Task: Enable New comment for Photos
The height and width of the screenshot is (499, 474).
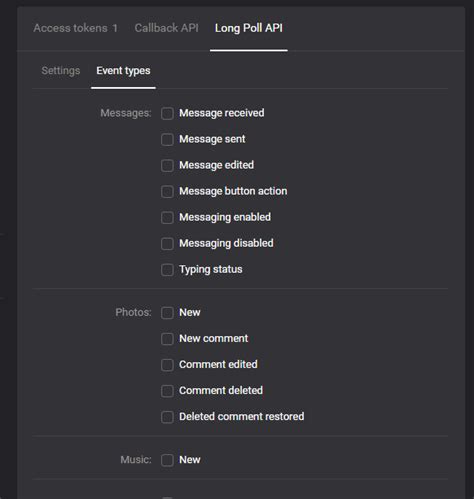Action: 167,339
